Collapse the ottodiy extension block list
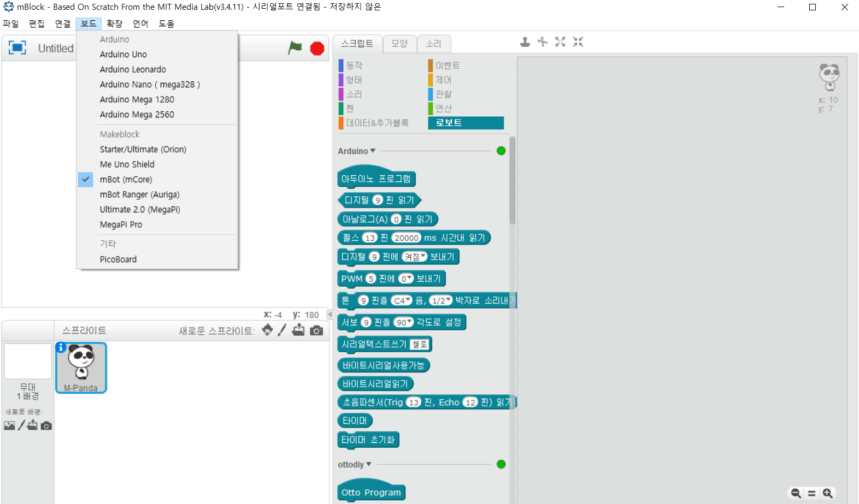This screenshot has height=504, width=859. point(368,464)
